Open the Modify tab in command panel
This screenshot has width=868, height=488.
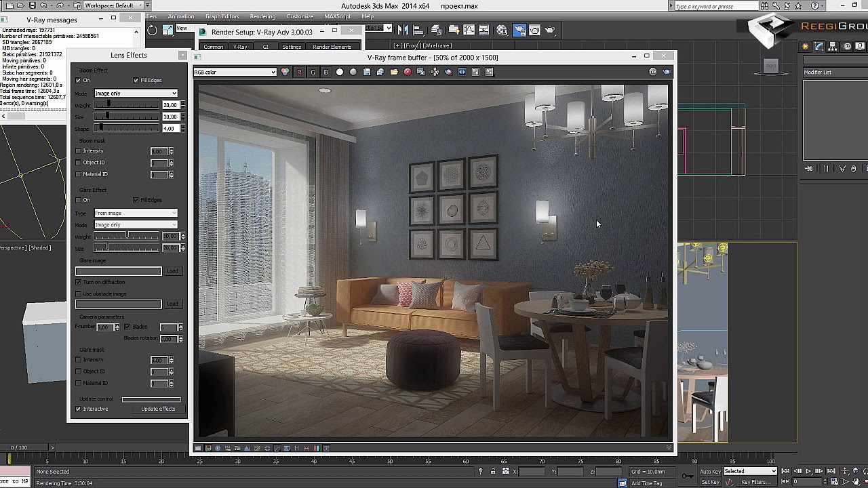point(819,47)
